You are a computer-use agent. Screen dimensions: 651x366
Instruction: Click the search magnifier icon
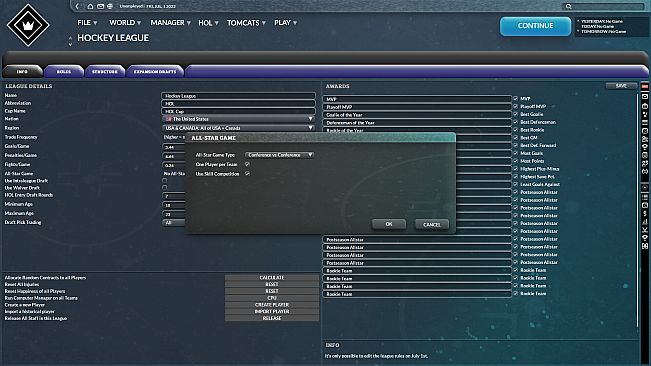[568, 6]
